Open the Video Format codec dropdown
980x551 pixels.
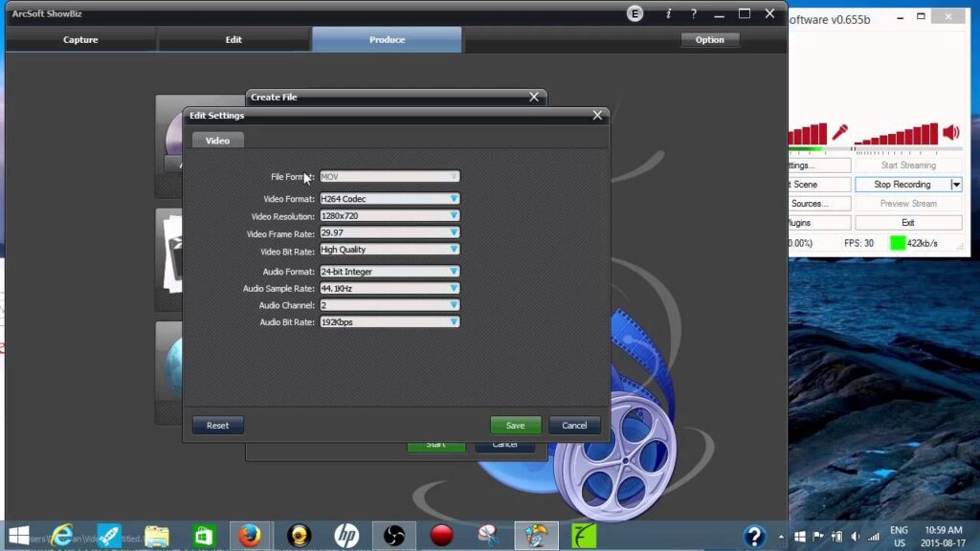click(x=452, y=199)
